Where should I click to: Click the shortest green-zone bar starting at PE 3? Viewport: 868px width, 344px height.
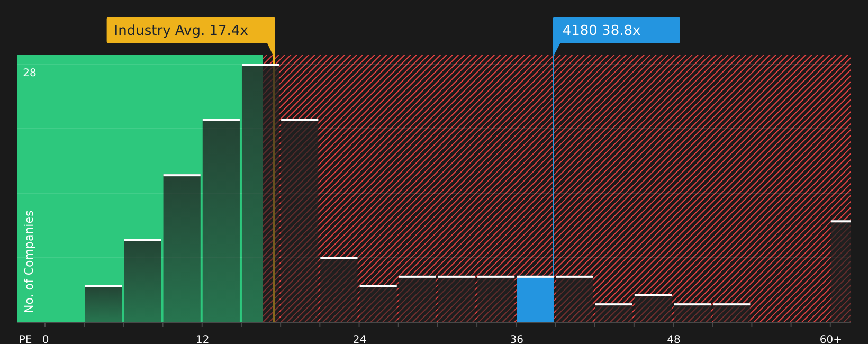pos(103,304)
